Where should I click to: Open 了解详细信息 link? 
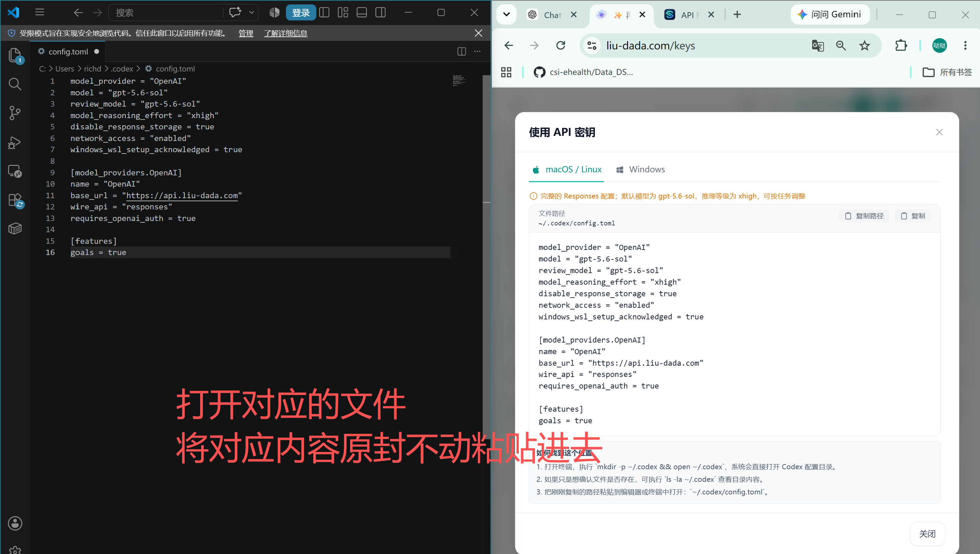coord(286,33)
